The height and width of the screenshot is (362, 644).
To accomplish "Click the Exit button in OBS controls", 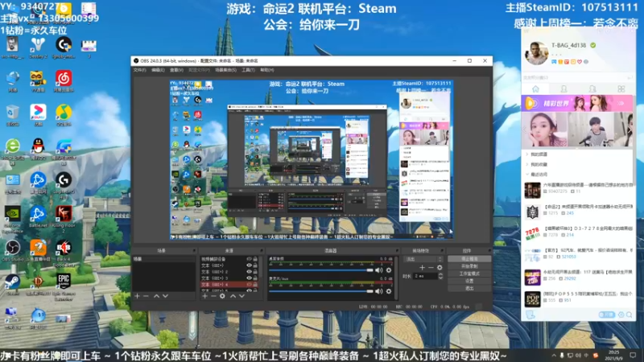I will (469, 288).
